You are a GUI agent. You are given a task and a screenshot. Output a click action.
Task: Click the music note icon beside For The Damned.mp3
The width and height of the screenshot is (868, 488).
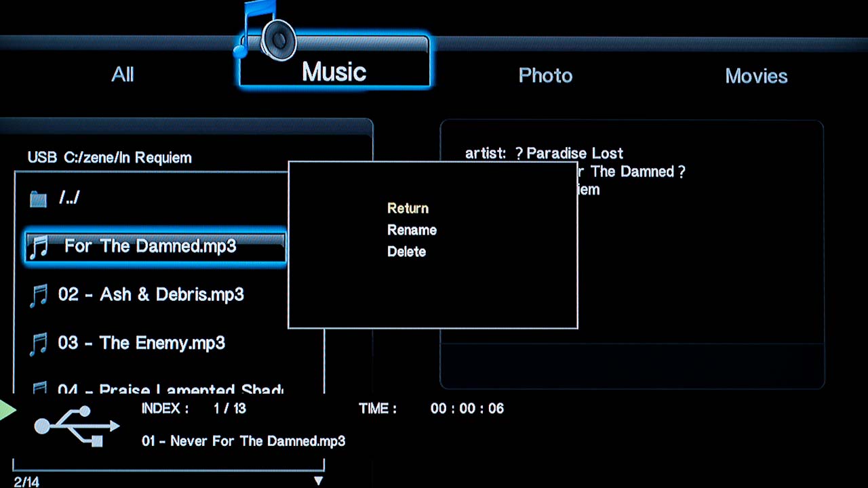(39, 247)
